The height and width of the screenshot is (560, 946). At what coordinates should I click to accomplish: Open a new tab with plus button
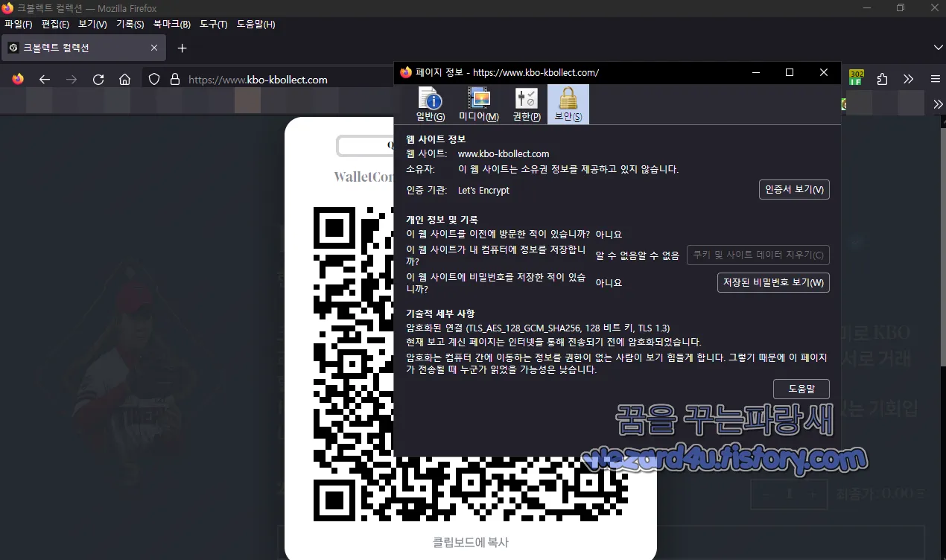tap(182, 48)
